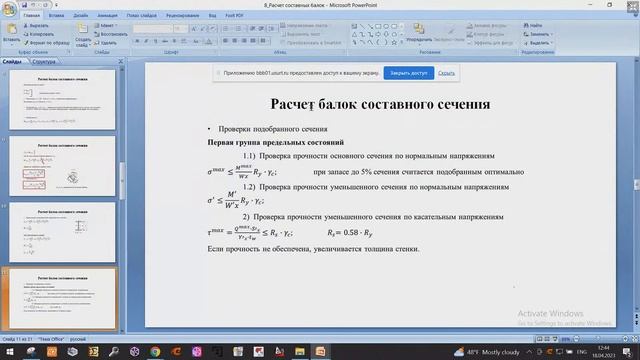Viewport: 640px width, 360px height.
Task: Open the Foxit PDF ribbon tab
Action: click(x=234, y=16)
